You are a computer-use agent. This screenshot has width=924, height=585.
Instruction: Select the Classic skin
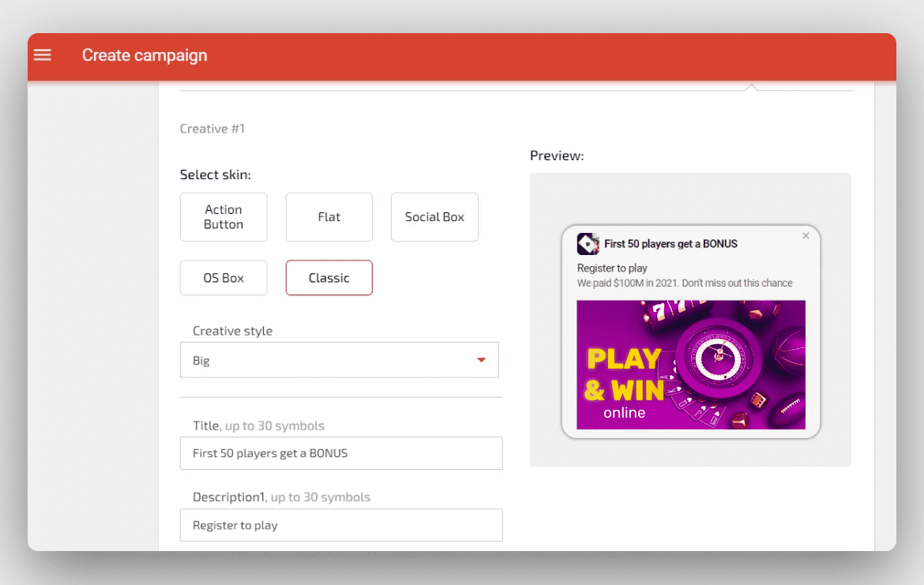[329, 277]
